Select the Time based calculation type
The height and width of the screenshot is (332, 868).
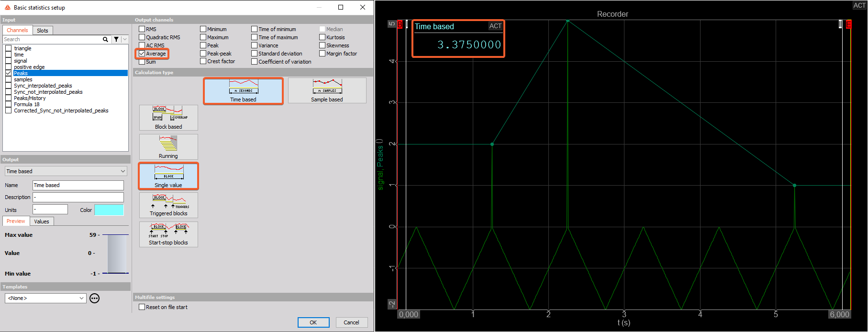(x=243, y=91)
